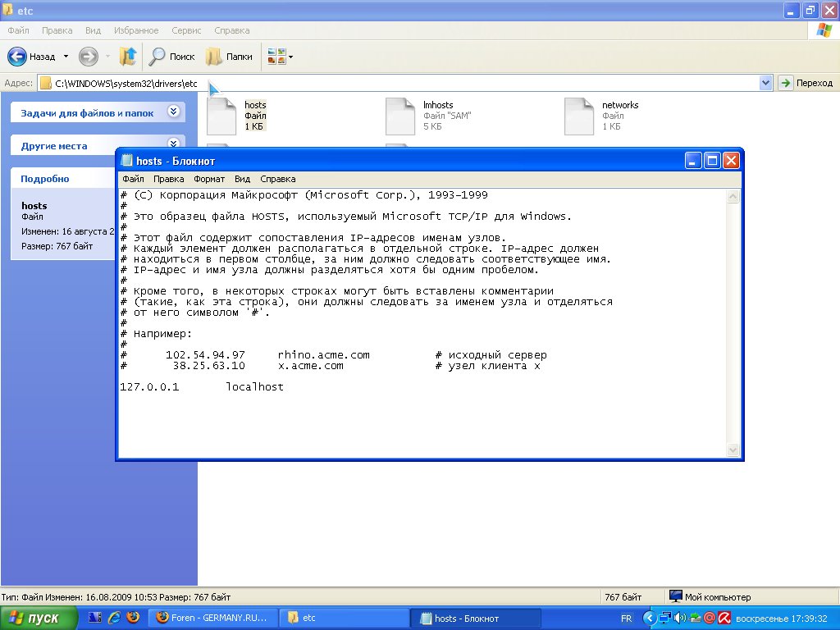840x630 pixels.
Task: Open Справка menu in Notepad
Action: (x=277, y=179)
